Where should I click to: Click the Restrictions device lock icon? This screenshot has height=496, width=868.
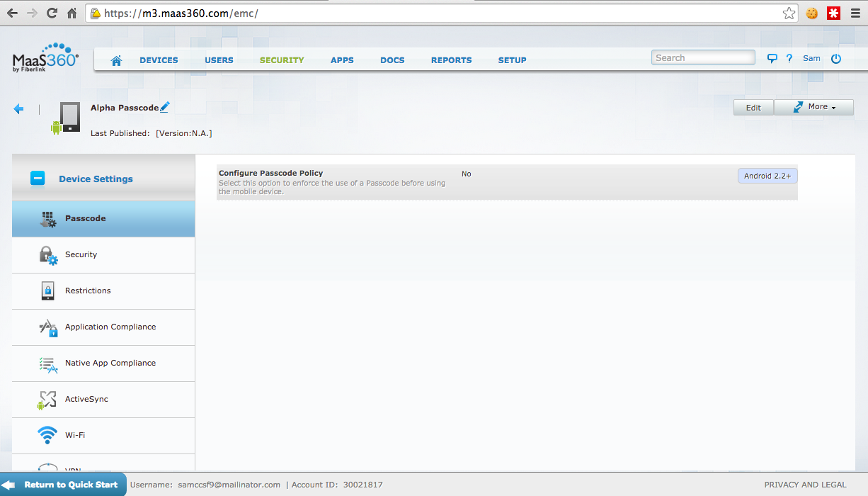(x=47, y=291)
